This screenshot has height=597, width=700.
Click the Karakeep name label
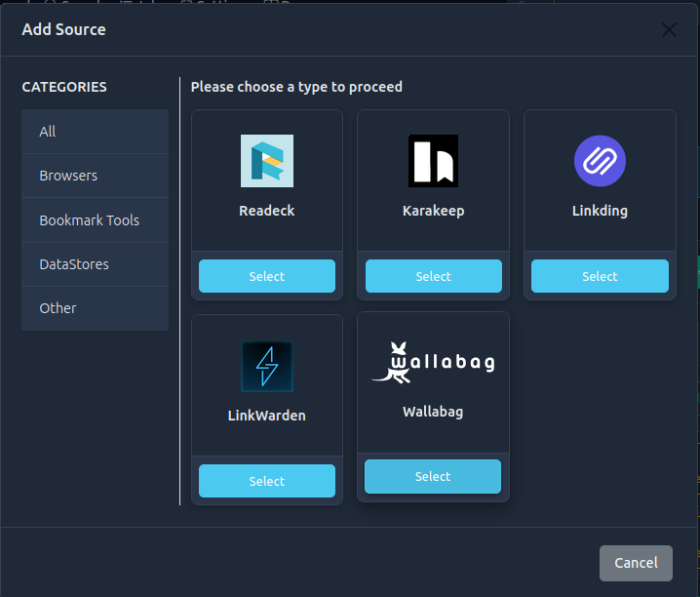pyautogui.click(x=434, y=211)
